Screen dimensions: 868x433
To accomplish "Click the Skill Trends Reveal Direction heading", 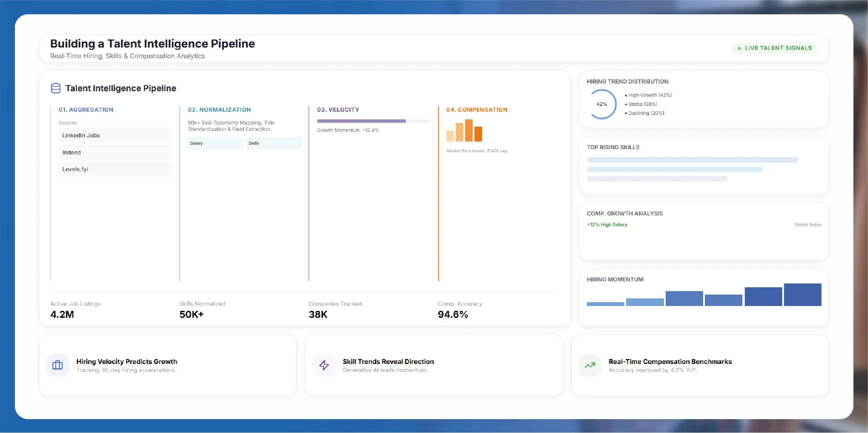I will 388,362.
